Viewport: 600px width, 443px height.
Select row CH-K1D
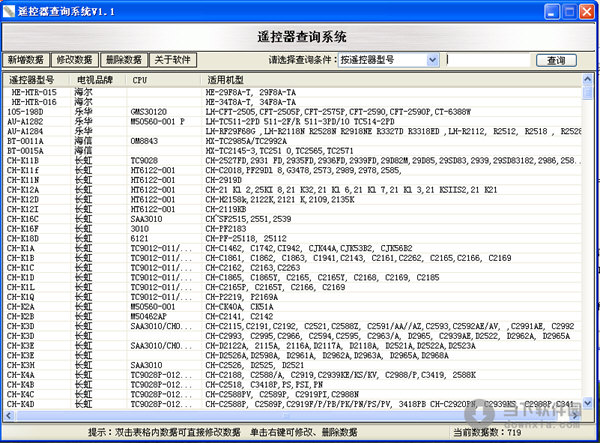click(292, 278)
